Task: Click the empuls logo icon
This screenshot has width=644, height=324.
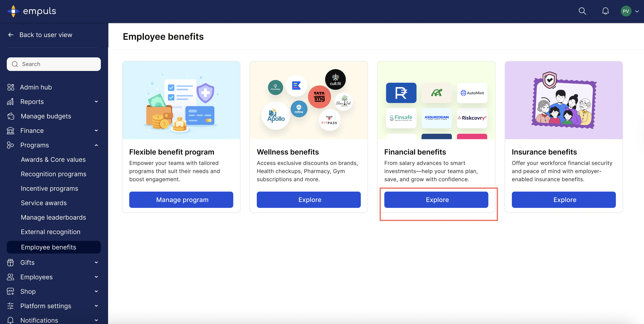Action: (13, 11)
